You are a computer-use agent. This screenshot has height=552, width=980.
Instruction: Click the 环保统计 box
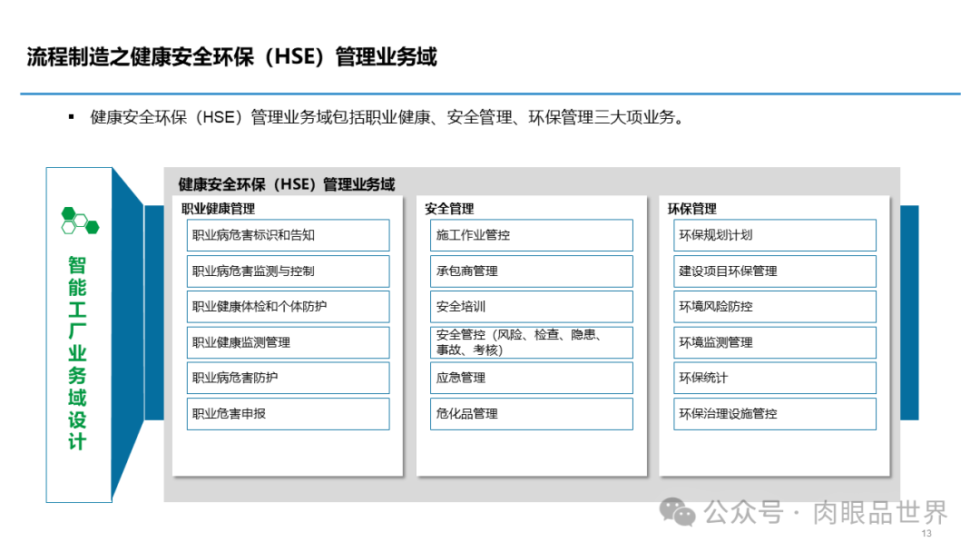(775, 379)
